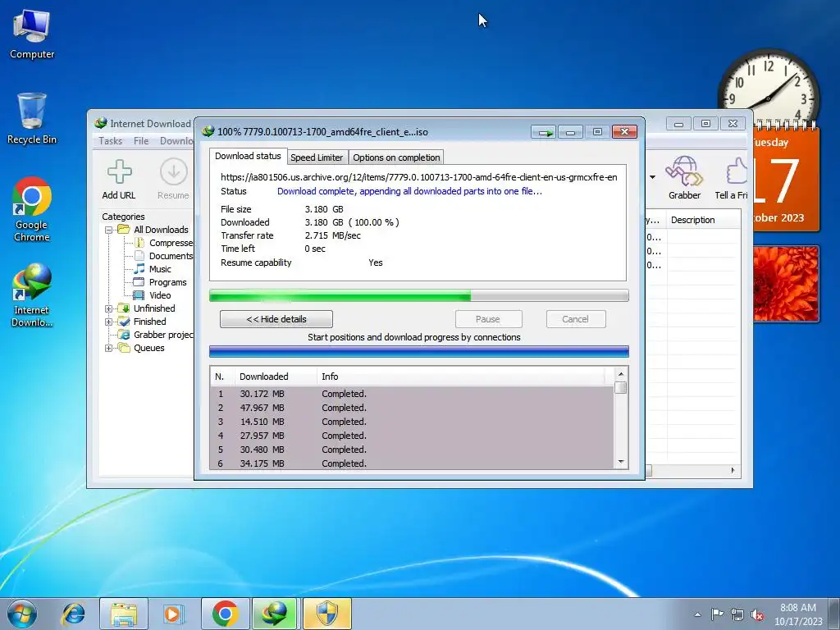Click the archive.org download URL text
This screenshot has height=630, width=840.
tap(419, 177)
